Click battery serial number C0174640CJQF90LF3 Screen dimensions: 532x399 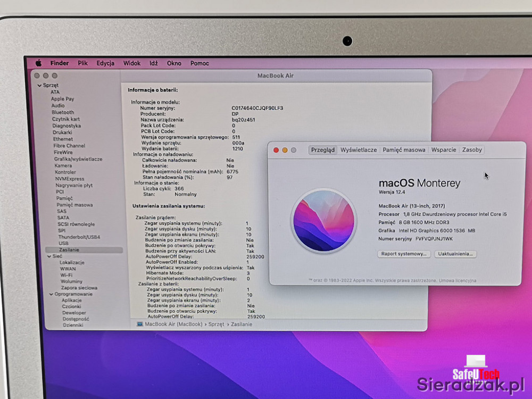pos(257,108)
